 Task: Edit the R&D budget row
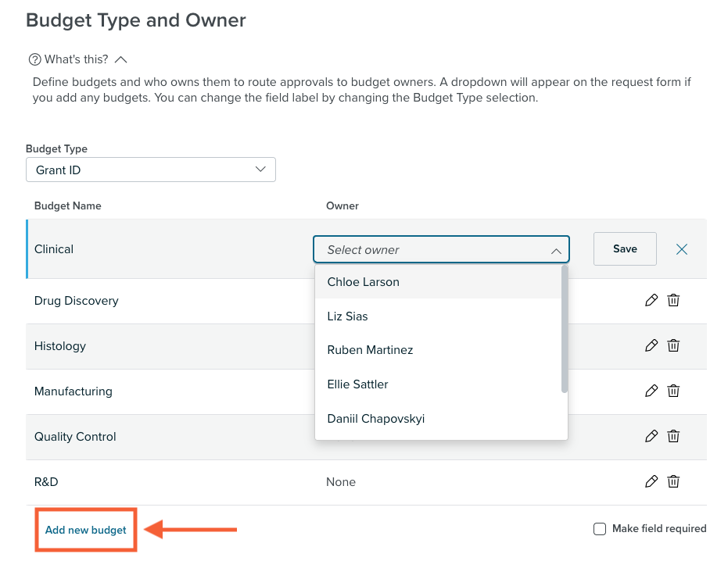point(651,481)
